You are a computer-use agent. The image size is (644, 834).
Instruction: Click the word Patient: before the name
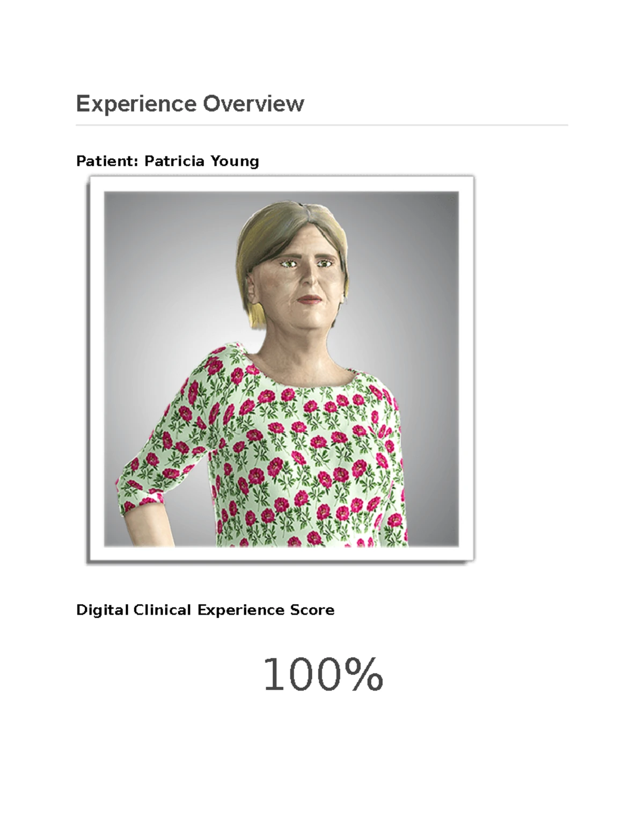tap(107, 161)
